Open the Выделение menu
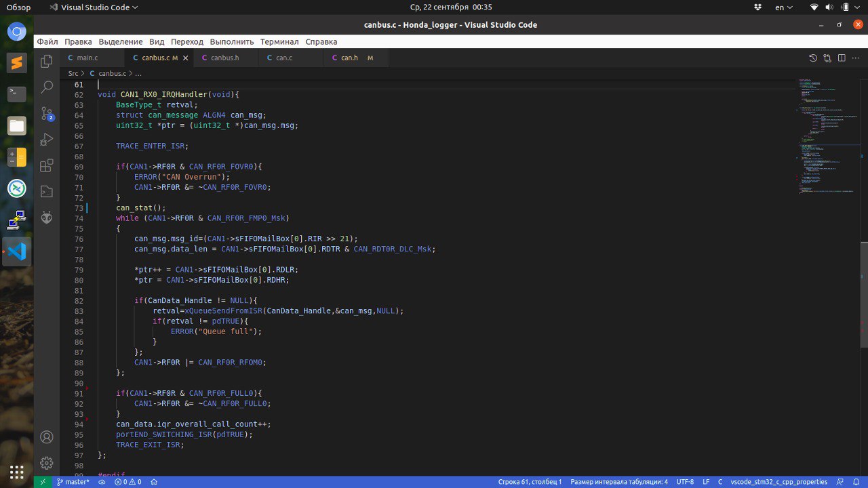The width and height of the screenshot is (868, 488). (121, 41)
